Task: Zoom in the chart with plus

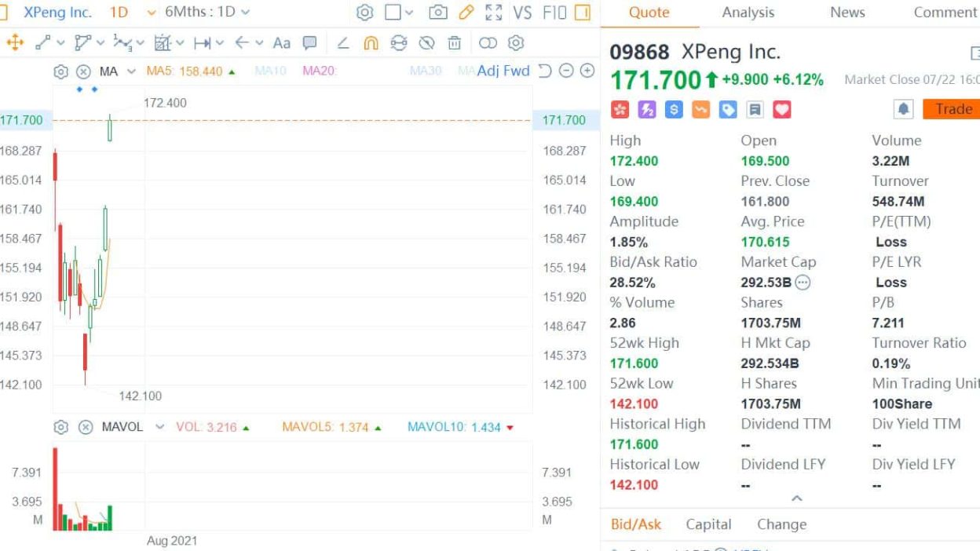Action: click(587, 71)
